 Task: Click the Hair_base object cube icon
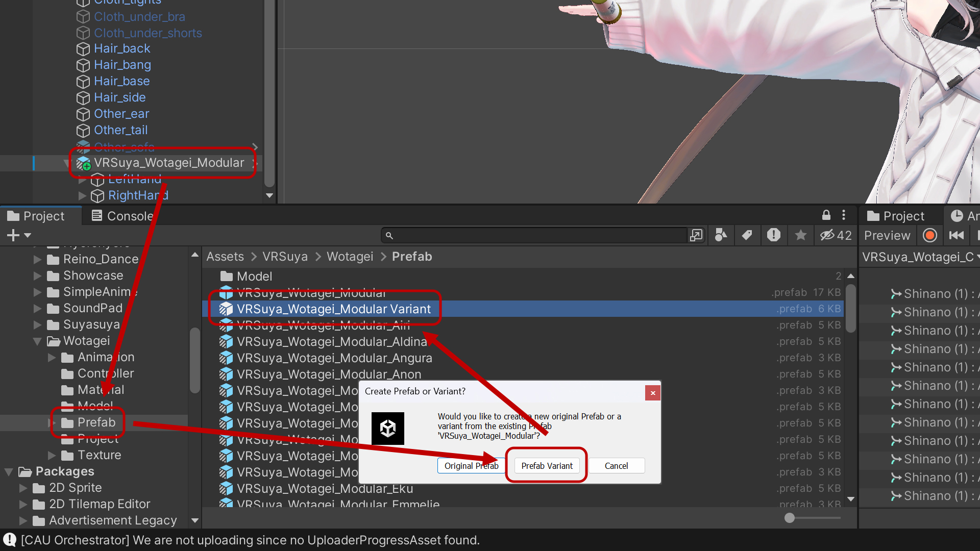(83, 82)
